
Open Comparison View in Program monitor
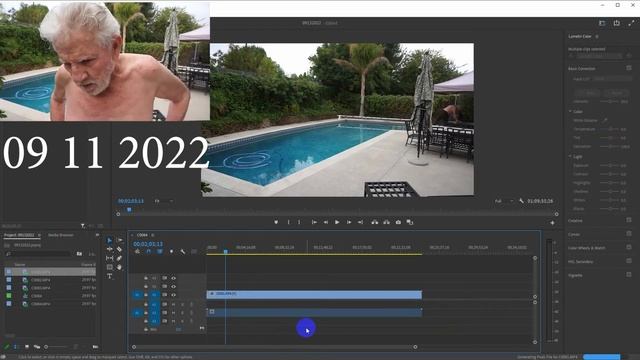click(410, 222)
